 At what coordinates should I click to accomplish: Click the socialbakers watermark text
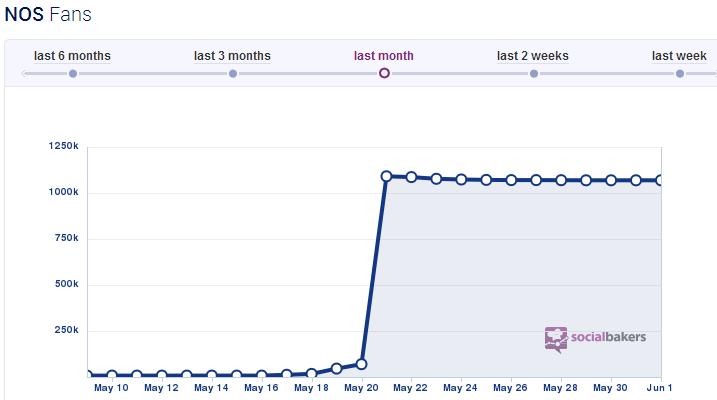click(608, 337)
